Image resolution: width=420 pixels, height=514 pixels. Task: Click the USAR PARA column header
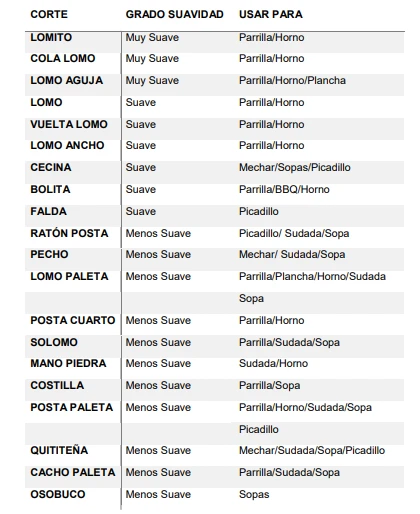(271, 14)
